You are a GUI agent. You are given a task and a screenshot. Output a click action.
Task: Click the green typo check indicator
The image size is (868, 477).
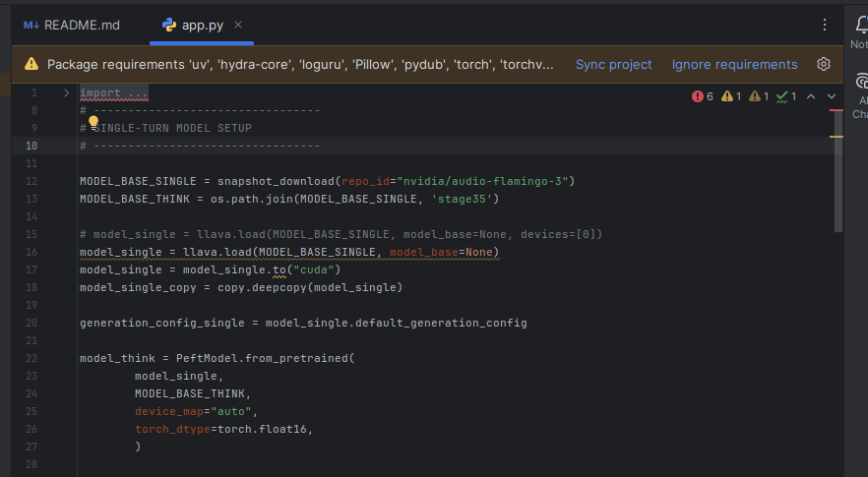(x=785, y=96)
